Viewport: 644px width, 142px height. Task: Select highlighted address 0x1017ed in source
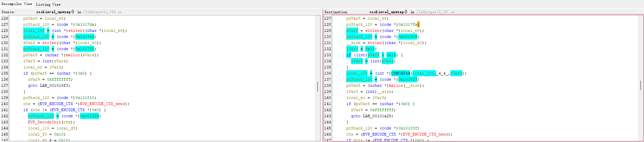click(x=85, y=37)
